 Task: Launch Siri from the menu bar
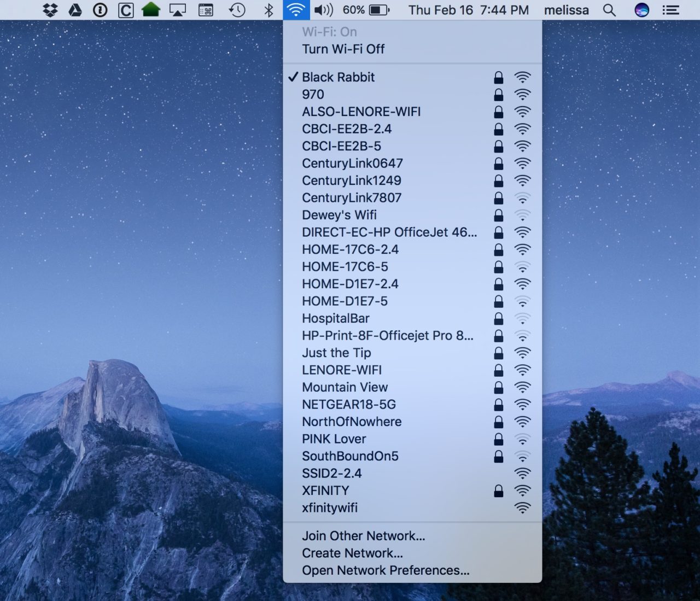pos(641,10)
